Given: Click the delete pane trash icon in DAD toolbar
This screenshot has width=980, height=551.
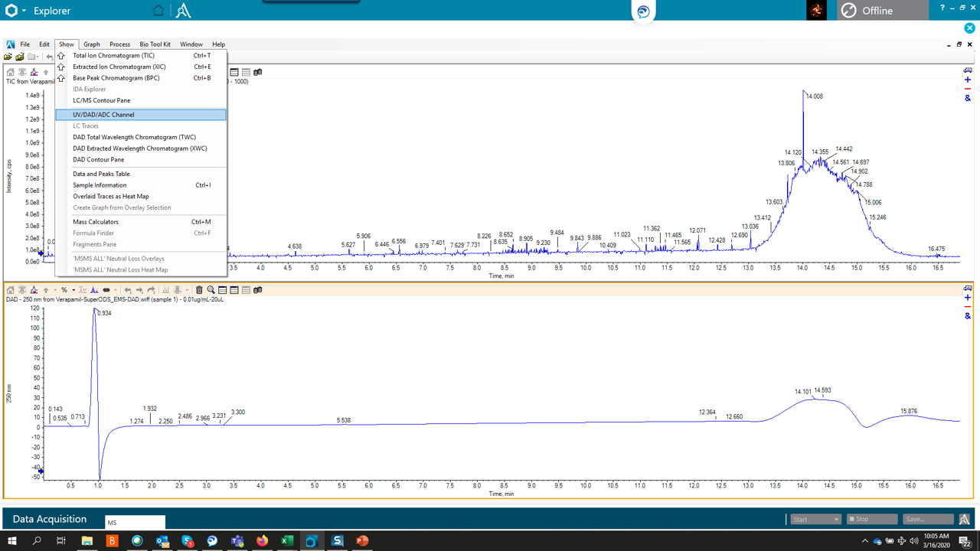Looking at the screenshot, I should (x=199, y=290).
